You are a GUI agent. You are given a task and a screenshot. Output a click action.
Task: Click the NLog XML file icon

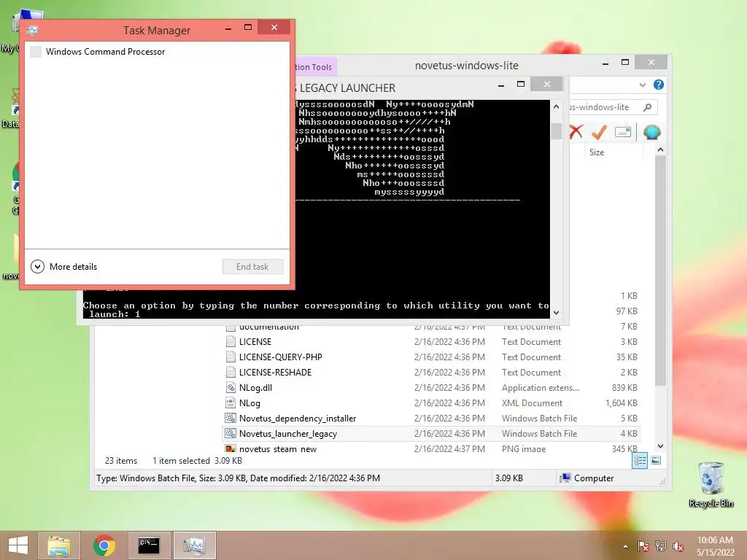(x=231, y=402)
